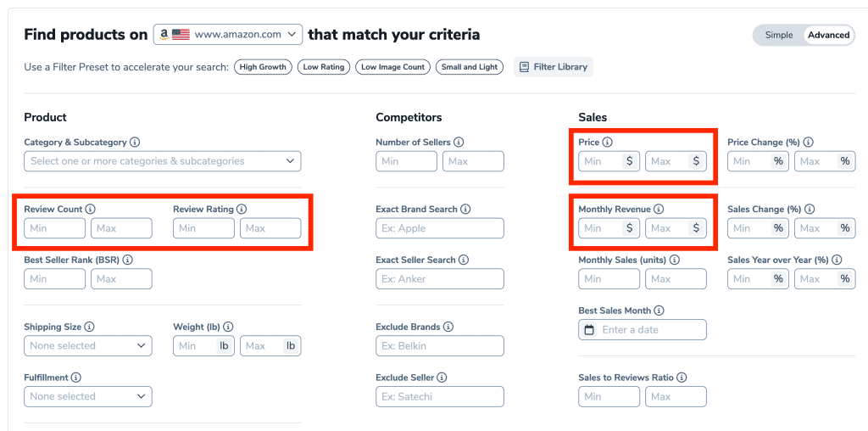
Task: Select the Advanced mode toggle
Action: point(829,35)
